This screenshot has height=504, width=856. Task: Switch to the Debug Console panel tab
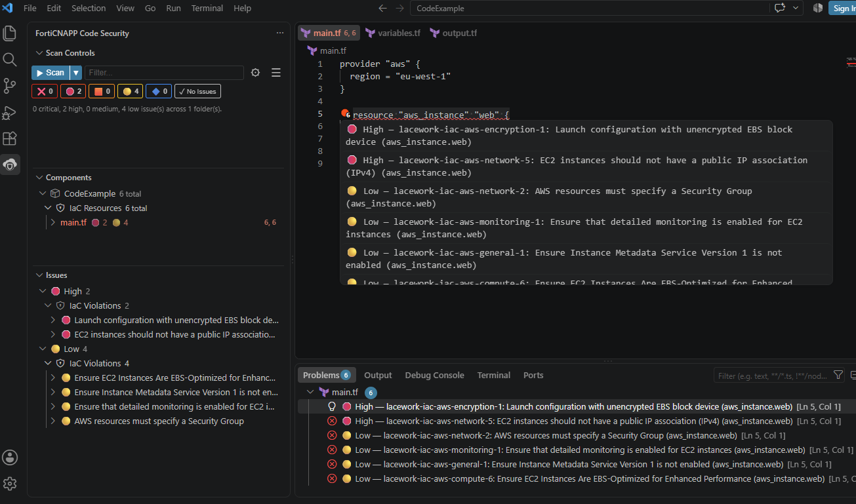point(434,376)
